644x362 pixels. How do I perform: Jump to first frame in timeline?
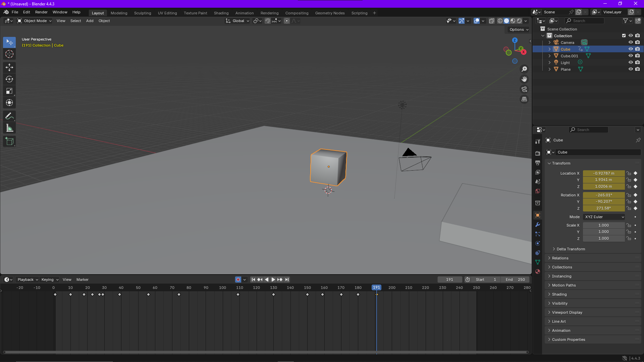[x=253, y=280]
